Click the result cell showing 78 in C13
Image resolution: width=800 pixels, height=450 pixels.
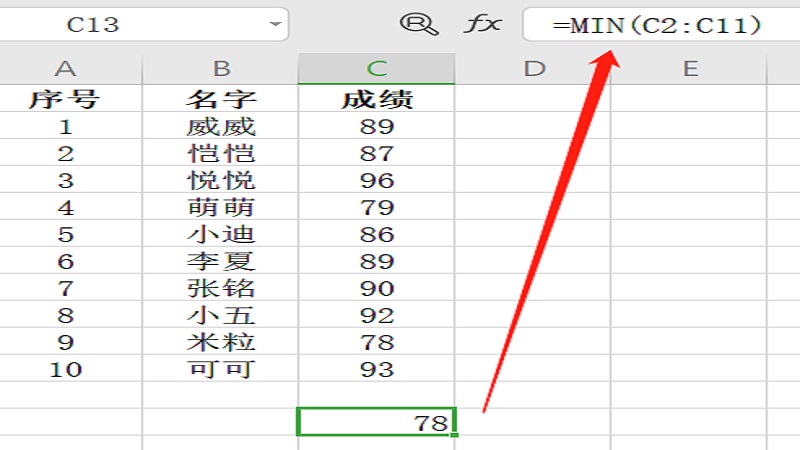coord(377,422)
